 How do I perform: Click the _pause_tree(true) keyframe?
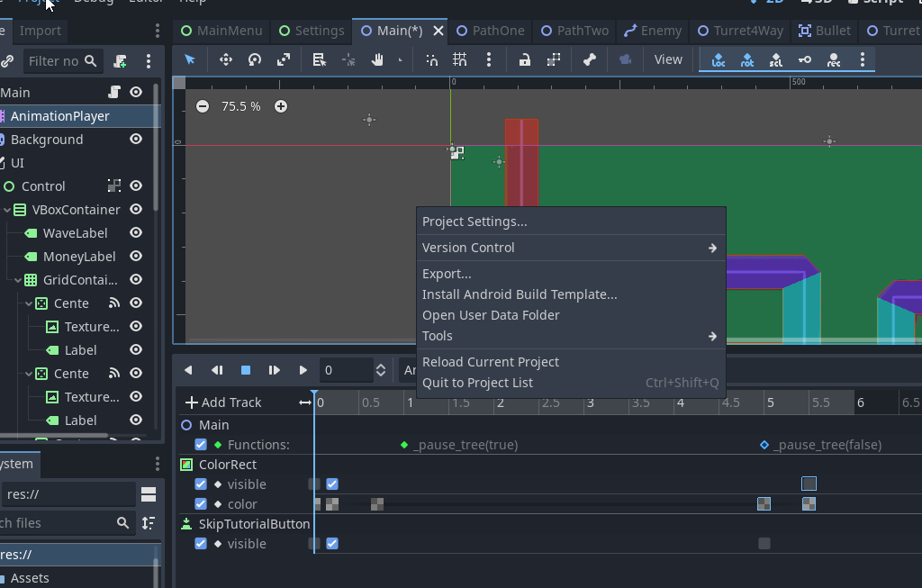coord(404,445)
